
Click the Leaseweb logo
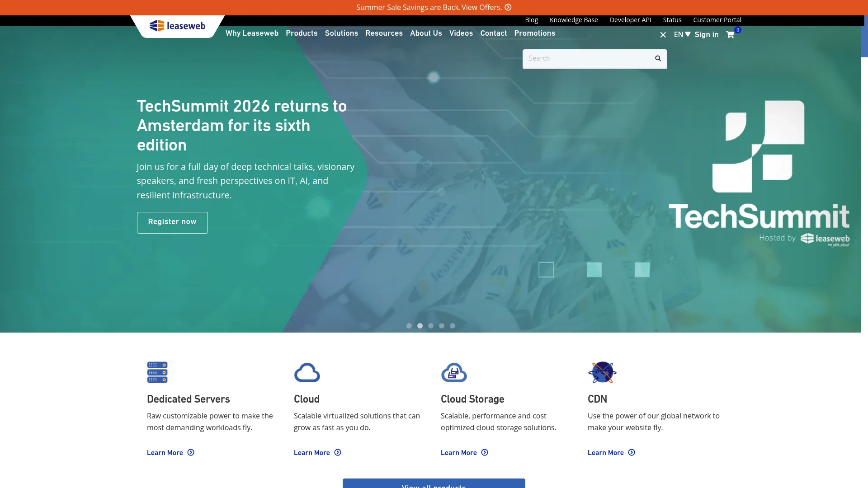[177, 26]
